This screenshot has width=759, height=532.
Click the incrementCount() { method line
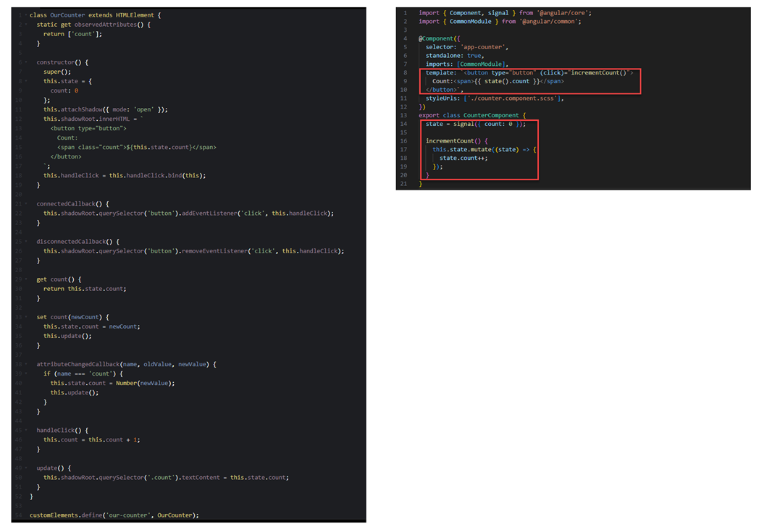pyautogui.click(x=457, y=141)
